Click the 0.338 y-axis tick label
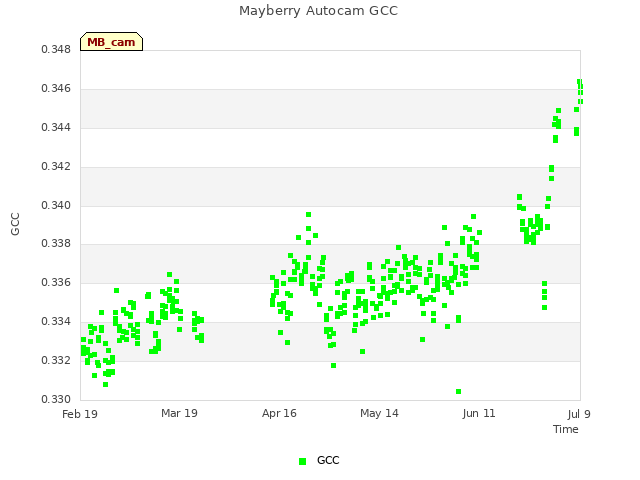Image resolution: width=640 pixels, height=480 pixels. pos(56,244)
